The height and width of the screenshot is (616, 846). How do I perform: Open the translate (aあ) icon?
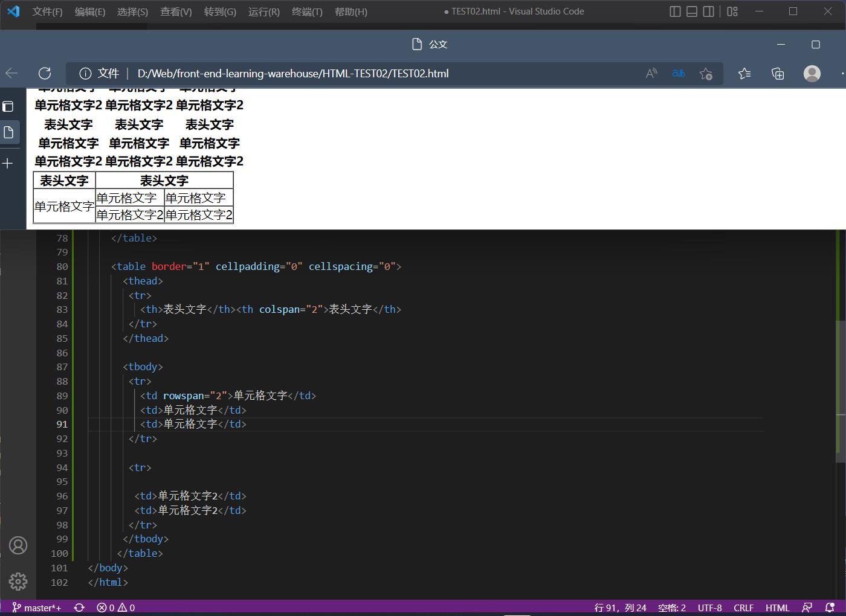pos(678,73)
